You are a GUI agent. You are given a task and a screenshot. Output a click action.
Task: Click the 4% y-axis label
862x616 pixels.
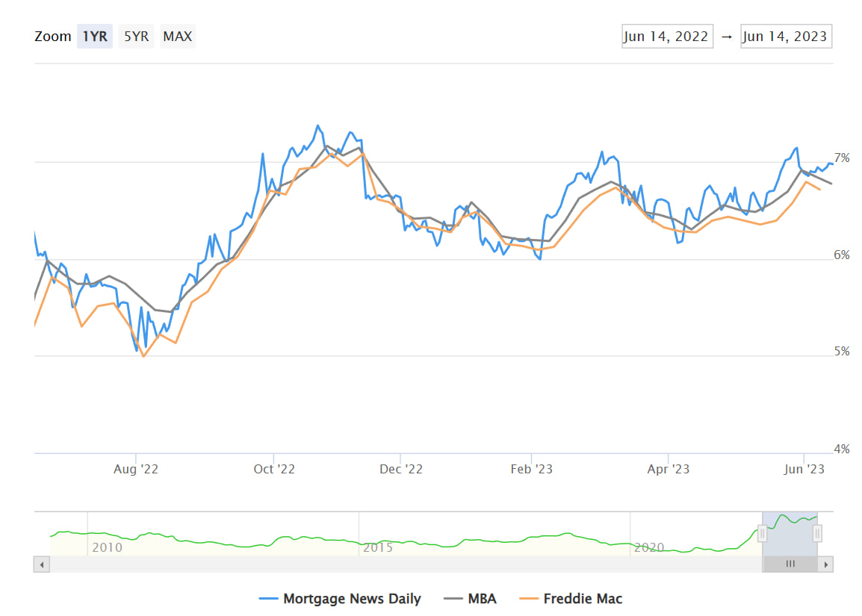coord(842,449)
